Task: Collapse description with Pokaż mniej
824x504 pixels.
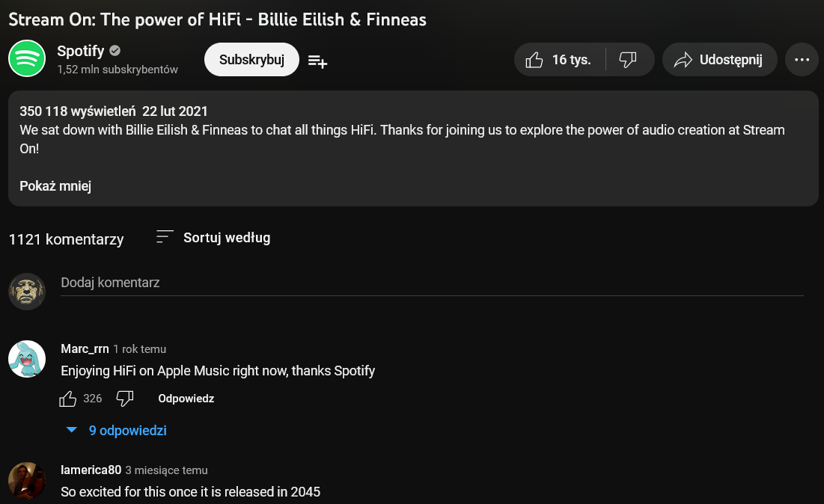Action: coord(55,186)
